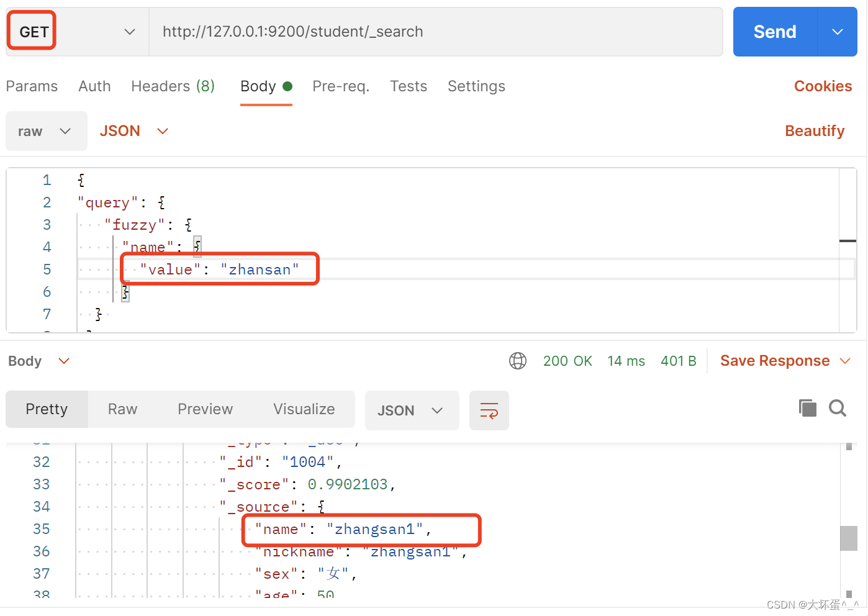The width and height of the screenshot is (868, 616).
Task: Select the Pretty response view
Action: pyautogui.click(x=47, y=409)
